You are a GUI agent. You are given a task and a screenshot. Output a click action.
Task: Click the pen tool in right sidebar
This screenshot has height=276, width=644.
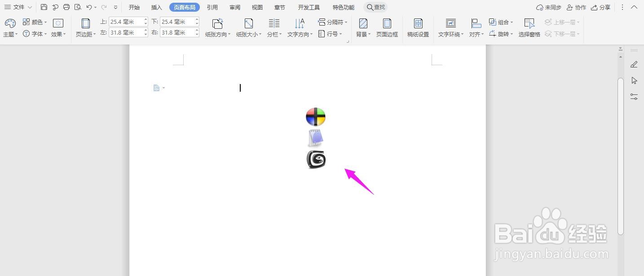point(634,64)
